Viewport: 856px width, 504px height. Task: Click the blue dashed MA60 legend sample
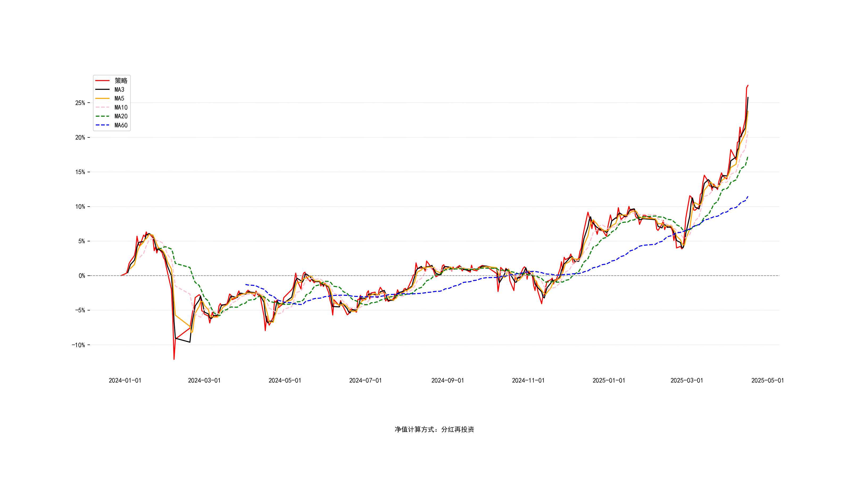102,125
